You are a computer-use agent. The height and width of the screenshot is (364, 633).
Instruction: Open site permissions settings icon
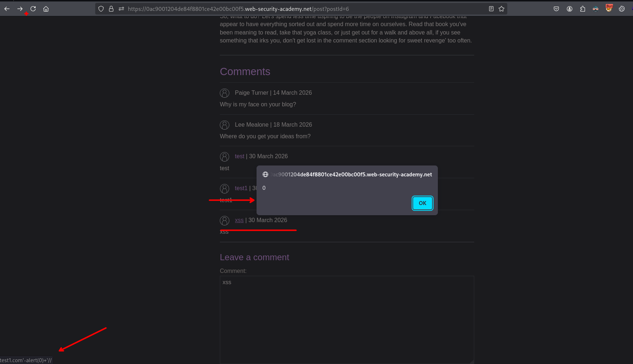coord(121,9)
